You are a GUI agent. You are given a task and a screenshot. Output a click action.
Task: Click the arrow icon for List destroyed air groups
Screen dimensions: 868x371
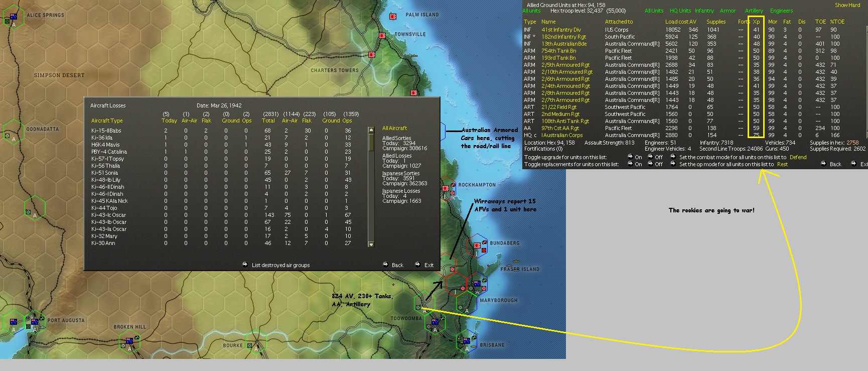[245, 265]
